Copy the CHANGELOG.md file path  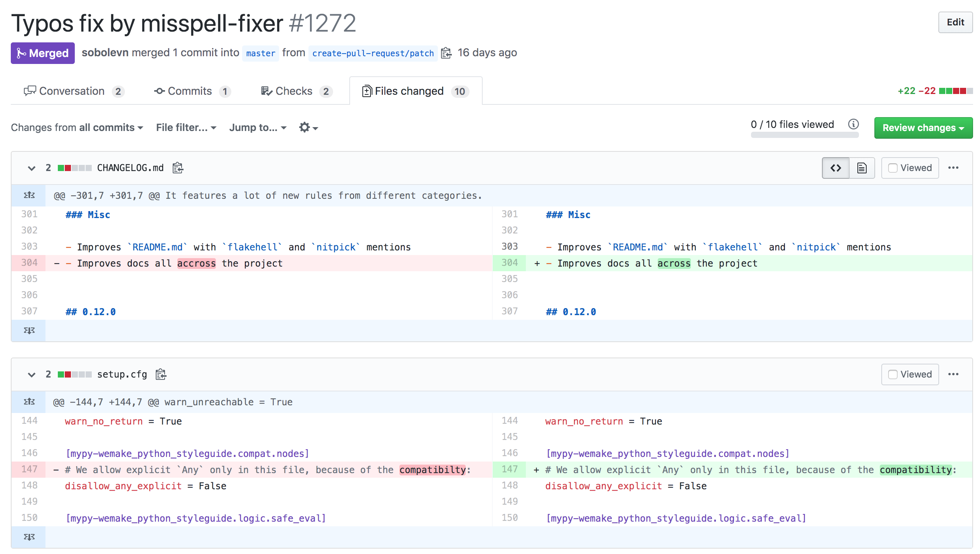[178, 168]
